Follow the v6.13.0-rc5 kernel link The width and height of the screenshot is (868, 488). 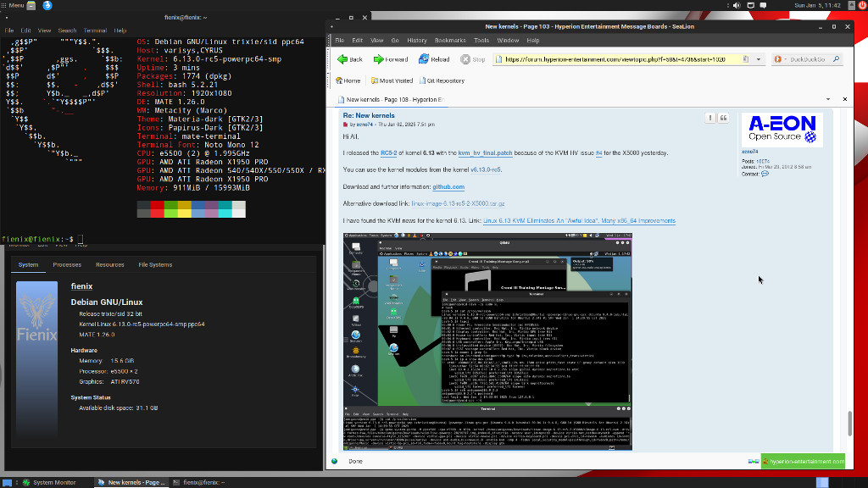click(x=486, y=169)
